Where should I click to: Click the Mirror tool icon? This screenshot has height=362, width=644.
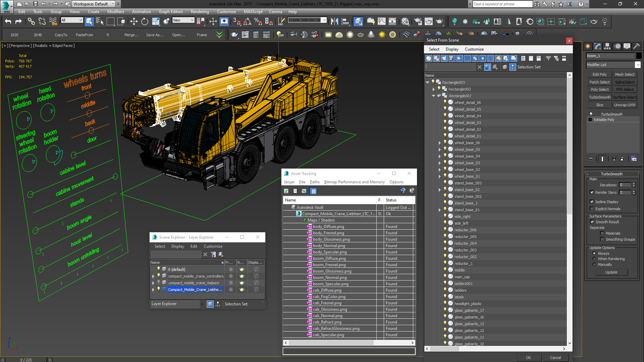click(334, 22)
